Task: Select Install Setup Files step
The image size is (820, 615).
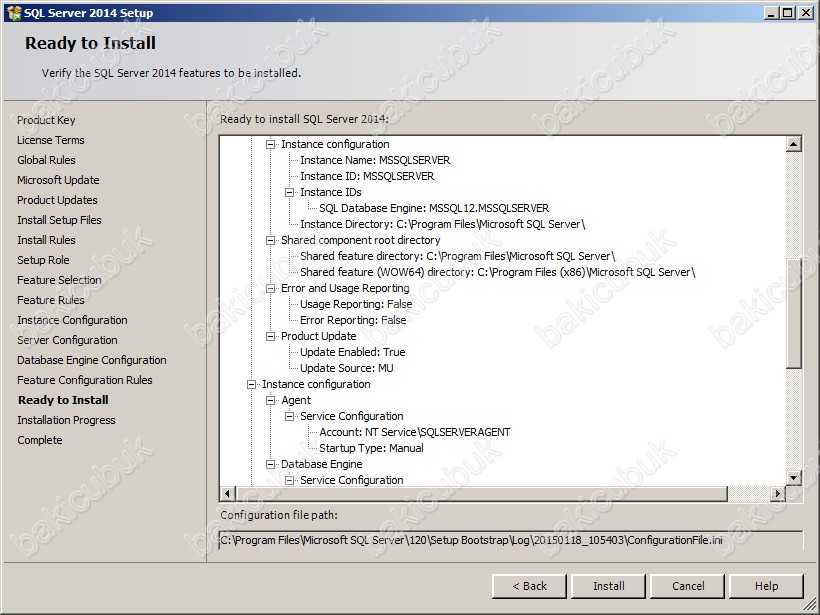Action: click(x=59, y=220)
